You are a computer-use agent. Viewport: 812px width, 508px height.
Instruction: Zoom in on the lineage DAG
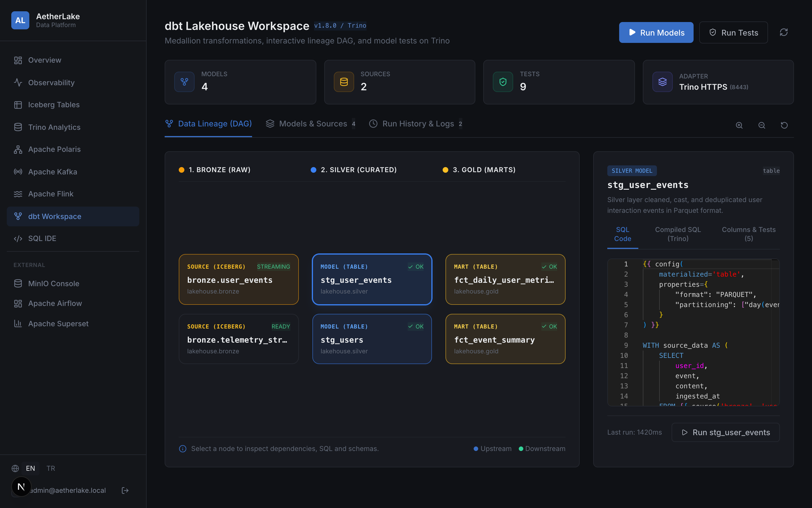(739, 125)
